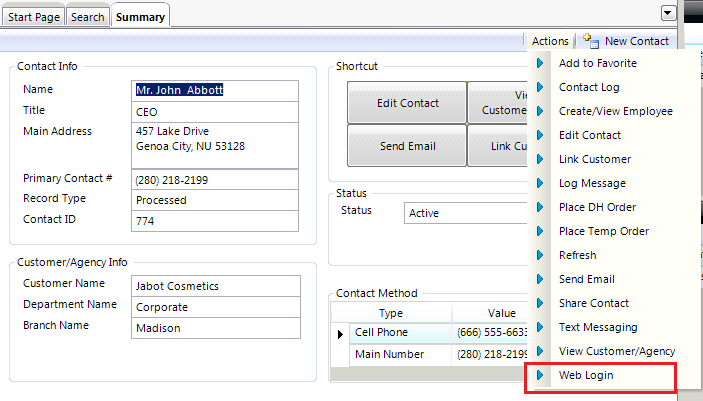The height and width of the screenshot is (401, 703).
Task: Click arrow icon beside Add to Favorite
Action: (x=540, y=63)
